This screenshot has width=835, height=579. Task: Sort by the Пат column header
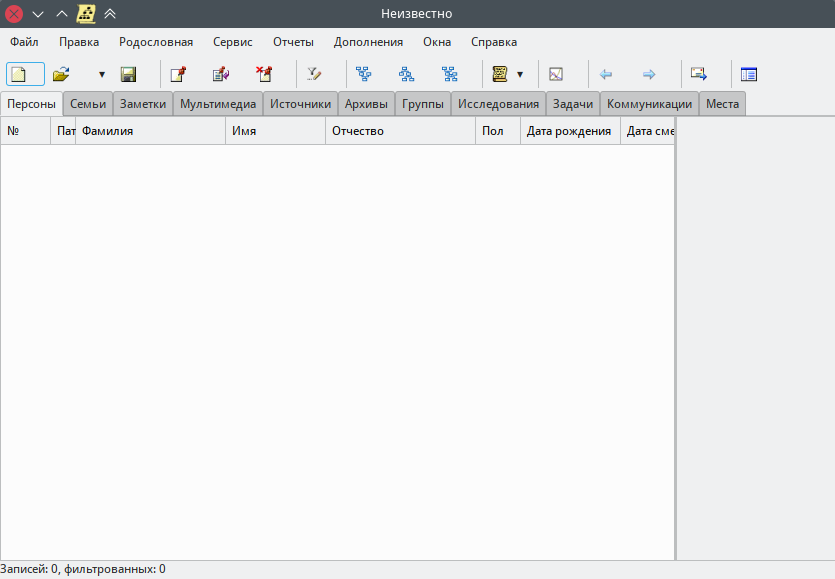pyautogui.click(x=63, y=131)
